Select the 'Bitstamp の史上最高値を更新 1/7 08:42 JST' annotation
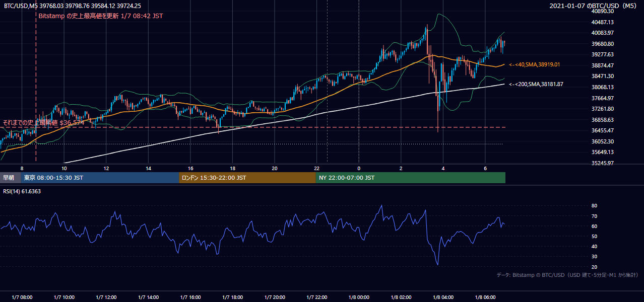 click(101, 16)
